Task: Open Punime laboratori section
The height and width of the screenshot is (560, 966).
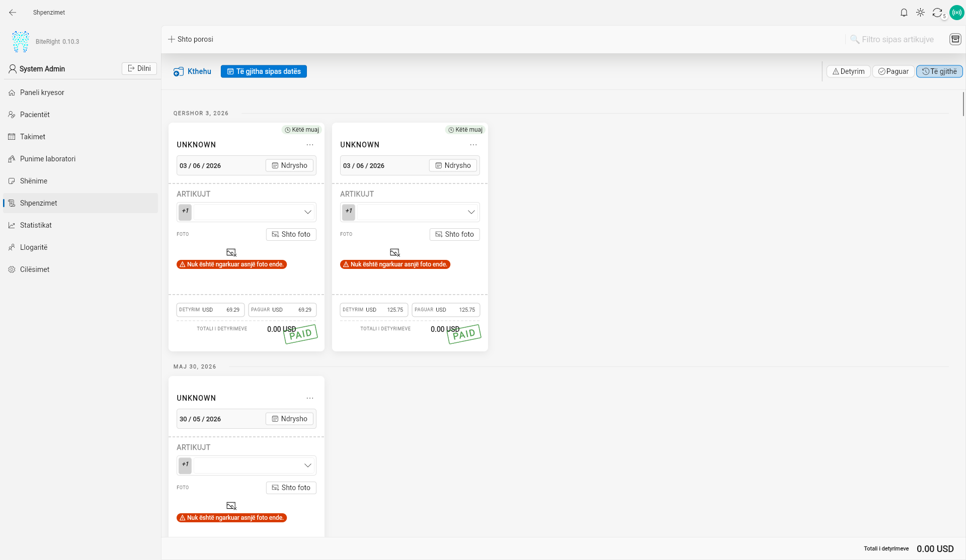Action: (x=80, y=159)
